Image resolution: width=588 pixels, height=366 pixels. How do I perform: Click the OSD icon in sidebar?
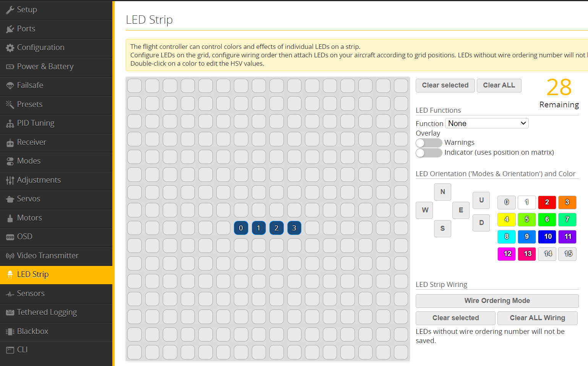pyautogui.click(x=10, y=237)
